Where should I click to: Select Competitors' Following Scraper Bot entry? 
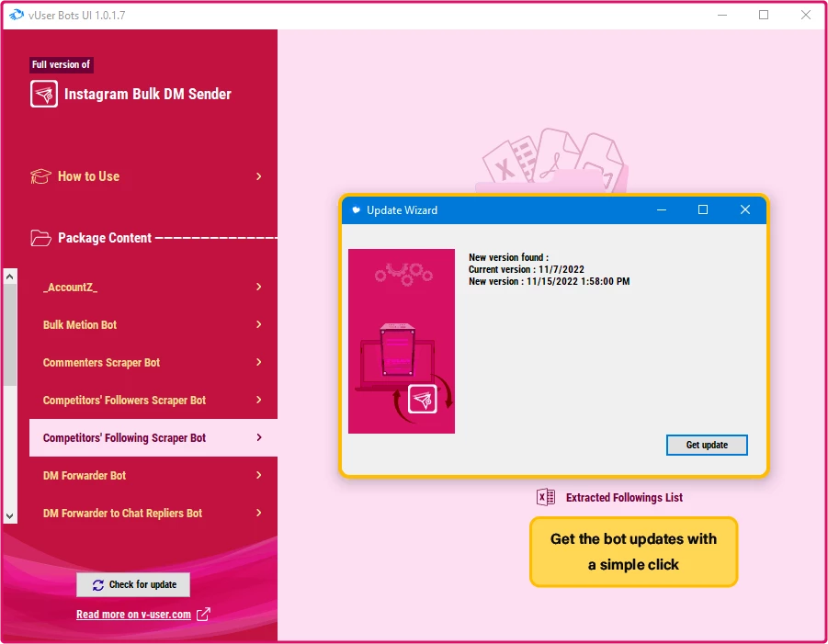tap(153, 437)
